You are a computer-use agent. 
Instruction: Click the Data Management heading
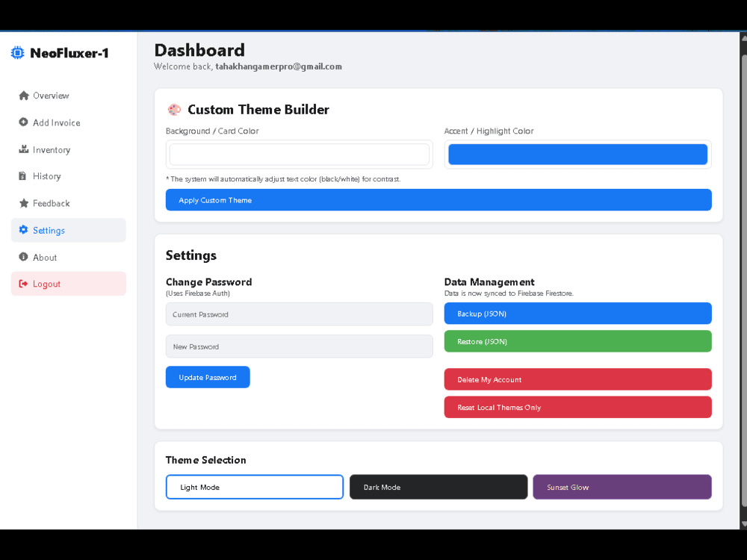[489, 282]
